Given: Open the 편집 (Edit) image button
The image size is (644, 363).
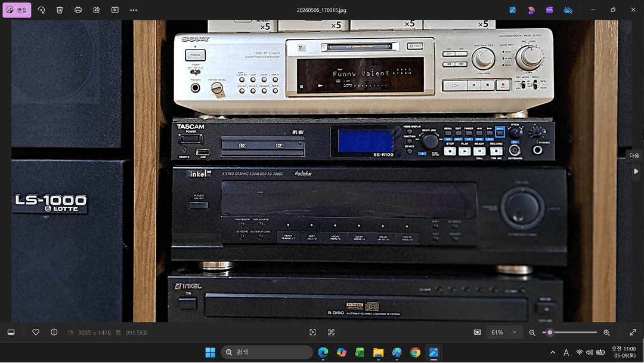Looking at the screenshot, I should tap(17, 10).
